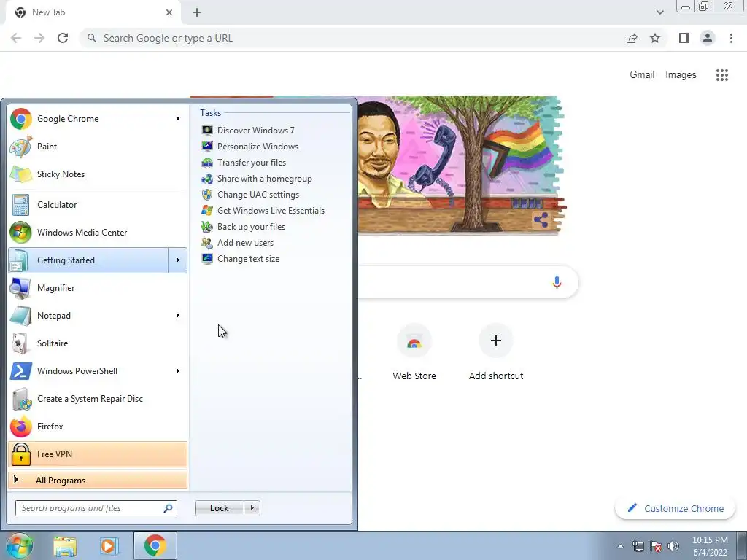Open Chrome tab search chevron
The height and width of the screenshot is (560, 747).
pyautogui.click(x=659, y=12)
